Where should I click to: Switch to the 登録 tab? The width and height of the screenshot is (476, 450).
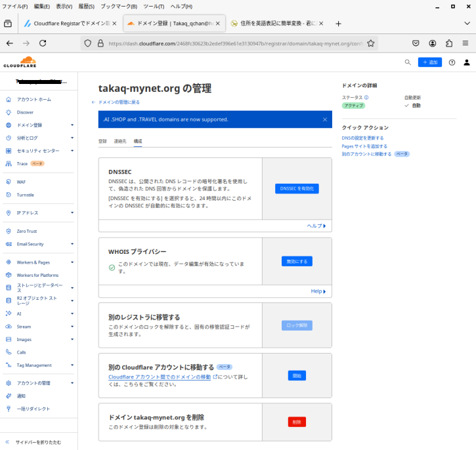tap(102, 141)
